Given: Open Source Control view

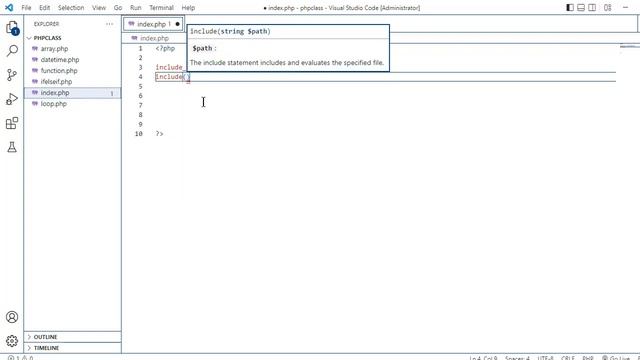Looking at the screenshot, I should [12, 75].
